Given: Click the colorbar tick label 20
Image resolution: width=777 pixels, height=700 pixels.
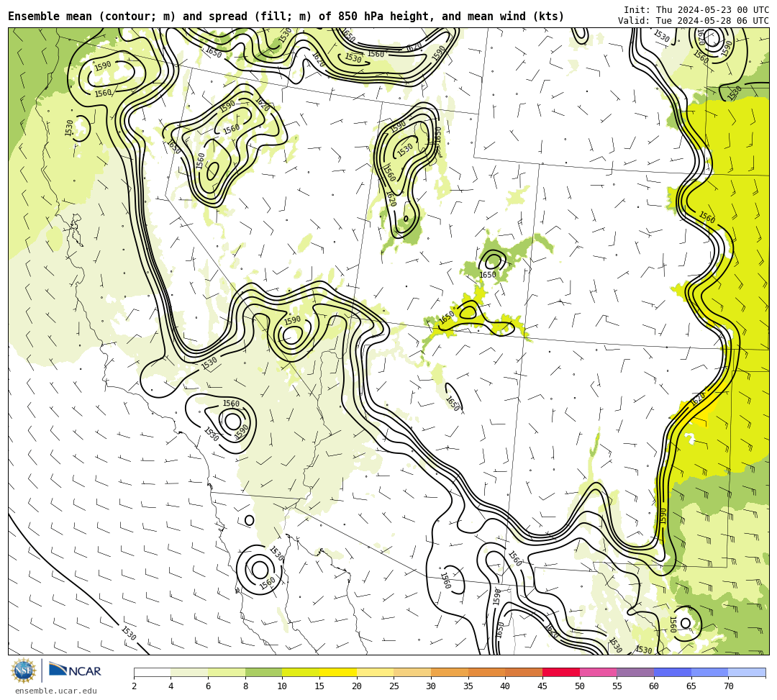Looking at the screenshot, I should (356, 686).
